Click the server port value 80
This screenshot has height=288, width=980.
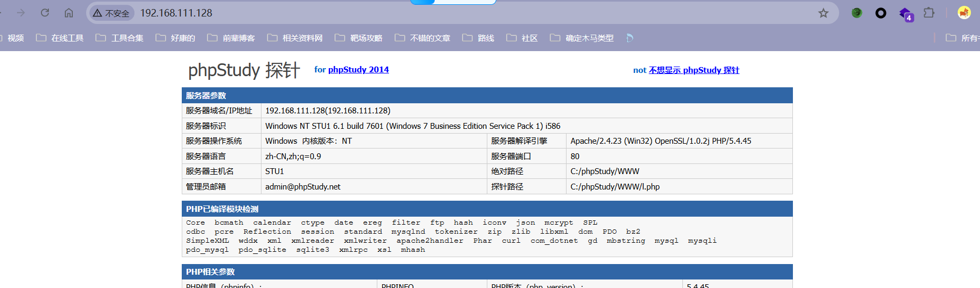575,157
